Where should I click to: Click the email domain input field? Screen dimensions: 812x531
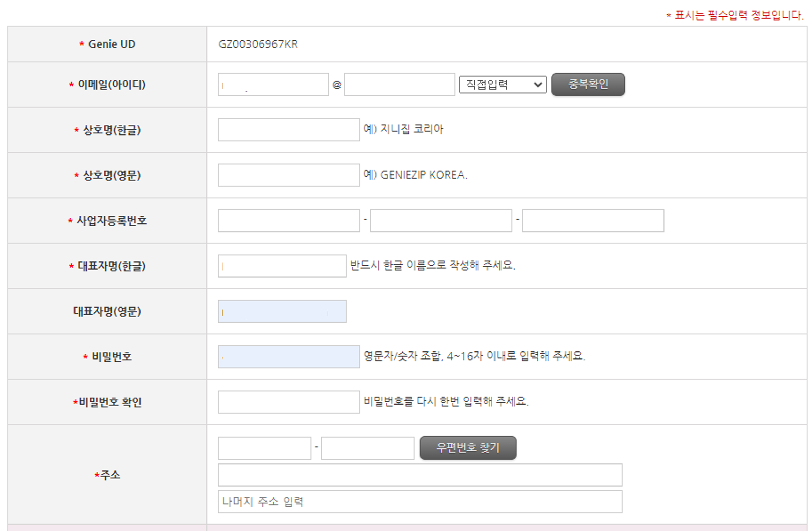pos(399,85)
